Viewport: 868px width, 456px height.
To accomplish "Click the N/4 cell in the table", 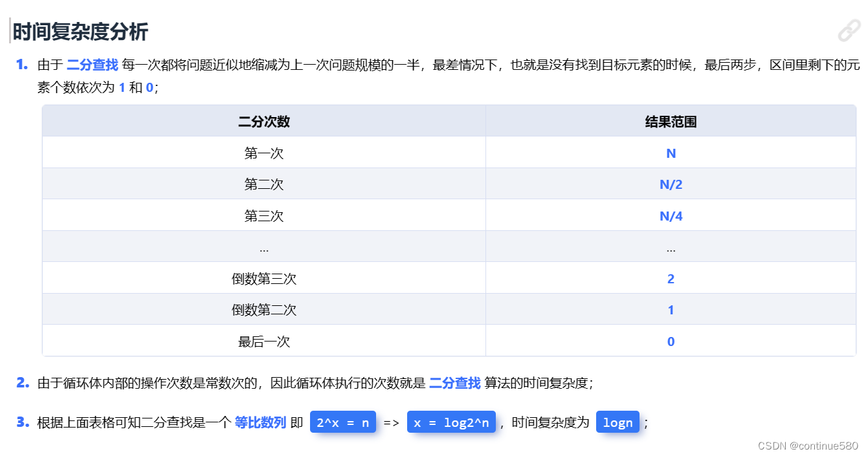I will coord(671,215).
